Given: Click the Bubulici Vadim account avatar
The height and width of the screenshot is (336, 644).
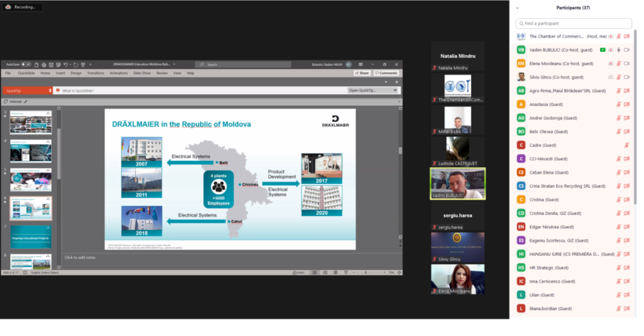Looking at the screenshot, I should click(348, 65).
